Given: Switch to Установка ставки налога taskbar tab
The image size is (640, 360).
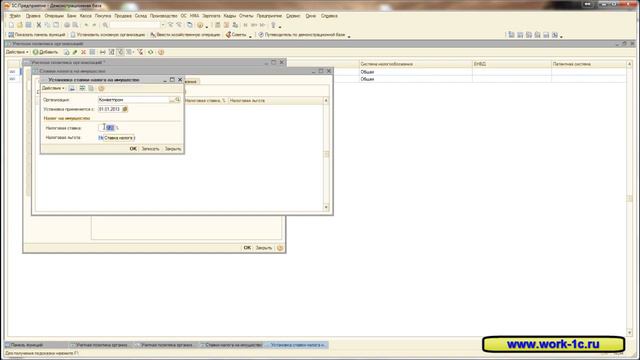Looking at the screenshot, I should tap(296, 345).
